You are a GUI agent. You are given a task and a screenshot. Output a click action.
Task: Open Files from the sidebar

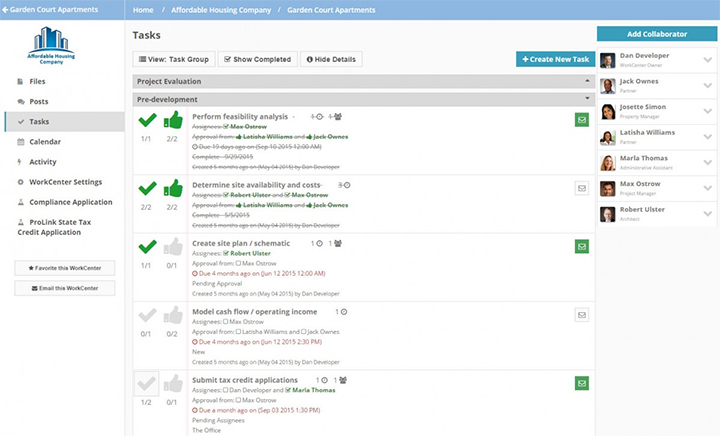coord(37,81)
